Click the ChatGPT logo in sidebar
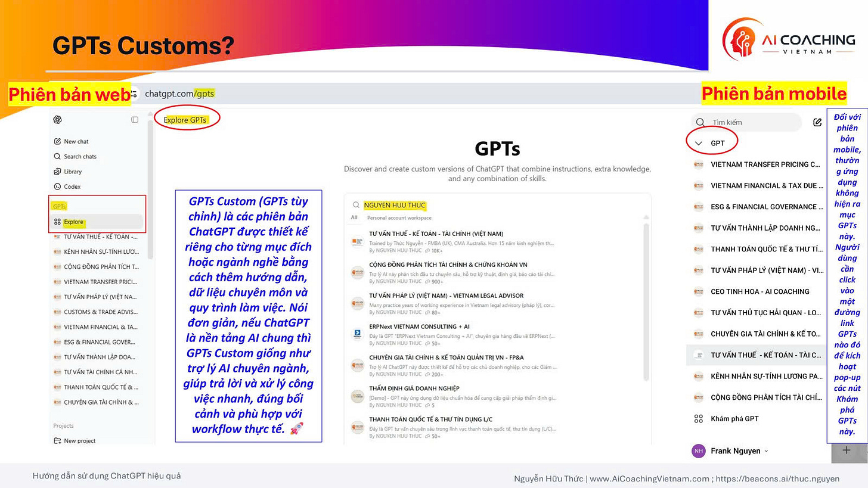The height and width of the screenshot is (488, 868). coord(57,120)
